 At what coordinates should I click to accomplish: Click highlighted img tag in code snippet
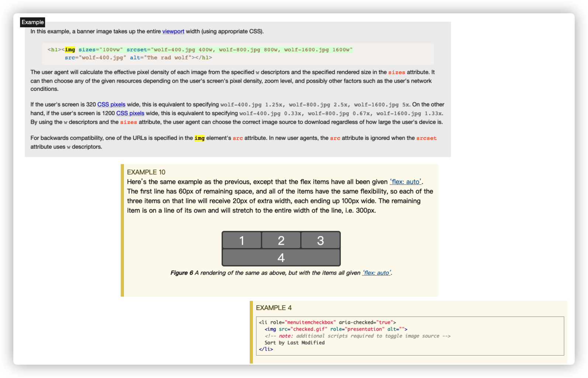(70, 49)
